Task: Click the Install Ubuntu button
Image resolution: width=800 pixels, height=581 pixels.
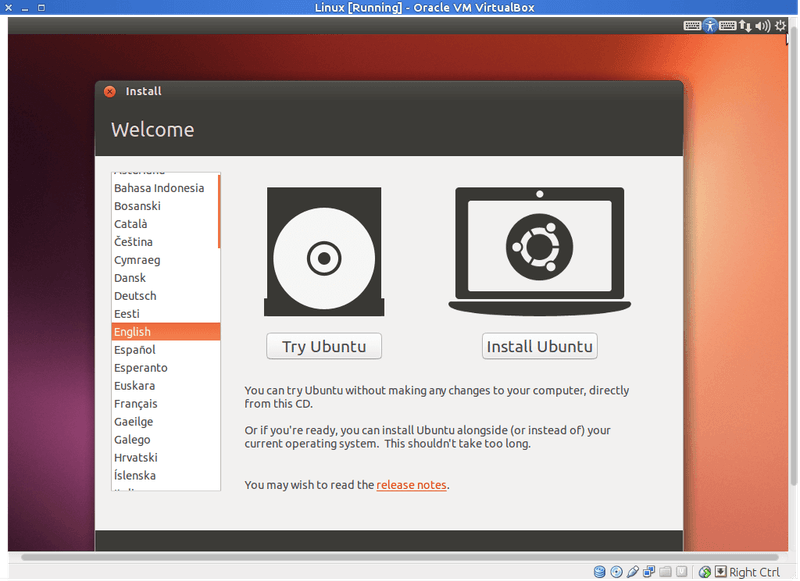Action: pos(539,346)
